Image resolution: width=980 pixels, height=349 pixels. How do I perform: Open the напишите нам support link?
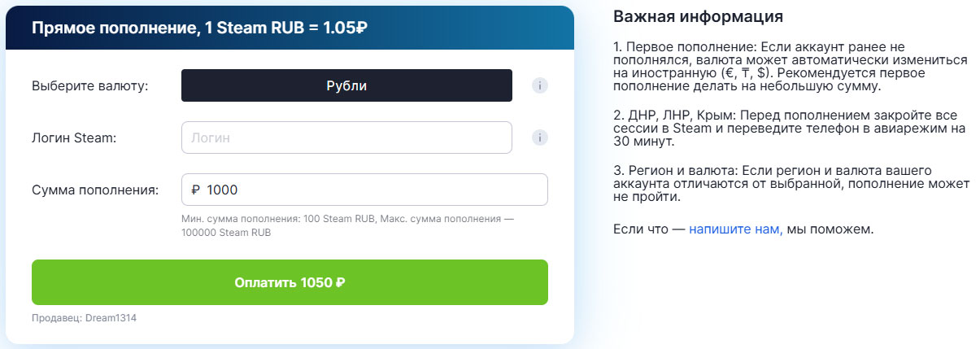[735, 229]
